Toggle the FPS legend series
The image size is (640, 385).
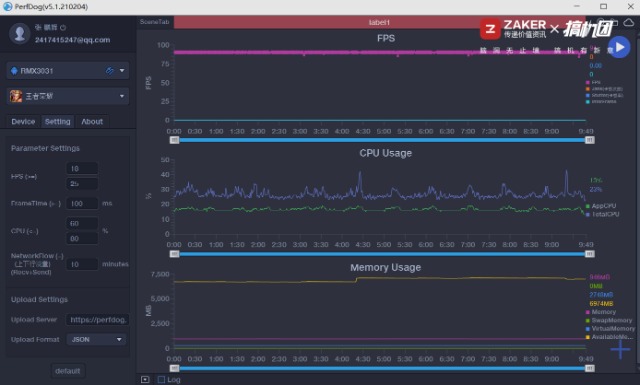click(593, 82)
